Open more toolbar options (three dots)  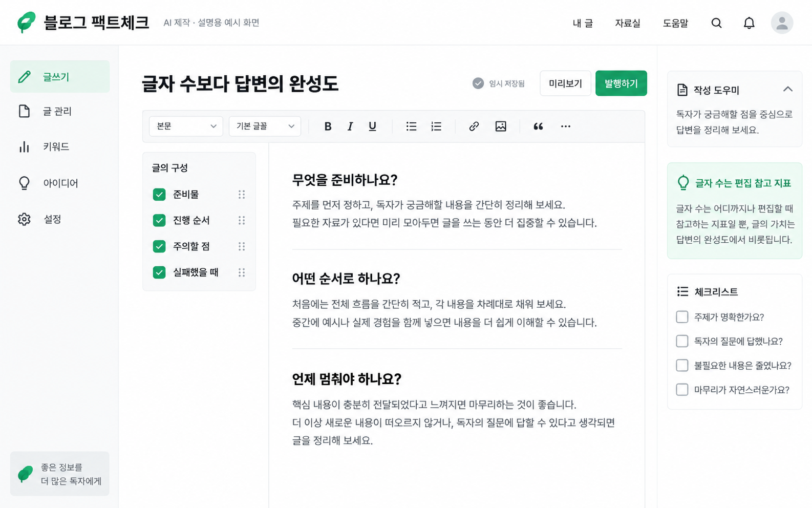pos(565,126)
